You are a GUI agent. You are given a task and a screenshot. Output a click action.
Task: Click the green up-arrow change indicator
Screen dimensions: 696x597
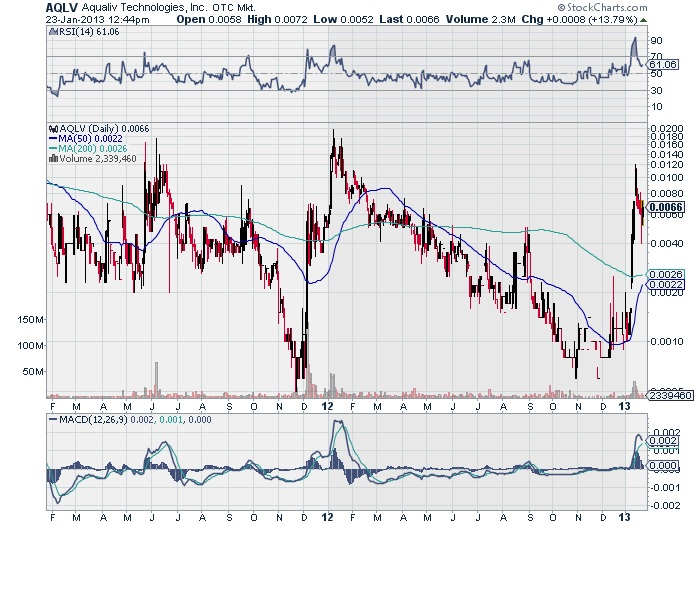click(x=643, y=20)
